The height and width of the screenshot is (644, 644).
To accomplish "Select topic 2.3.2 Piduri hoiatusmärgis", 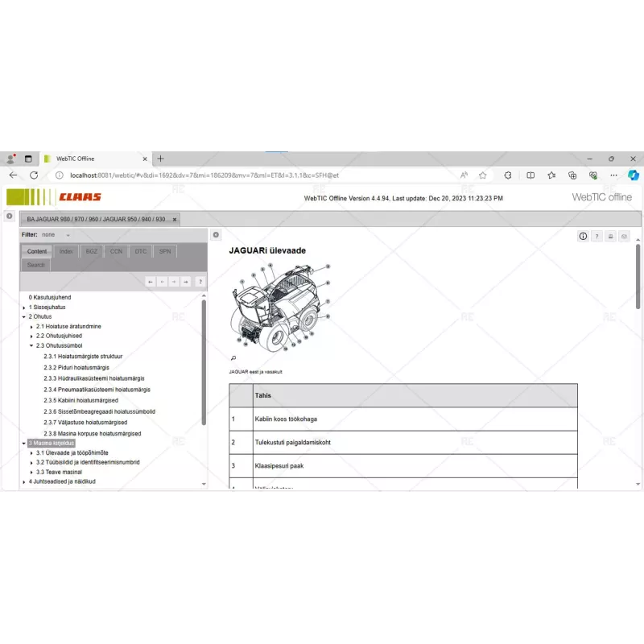I will coord(75,367).
